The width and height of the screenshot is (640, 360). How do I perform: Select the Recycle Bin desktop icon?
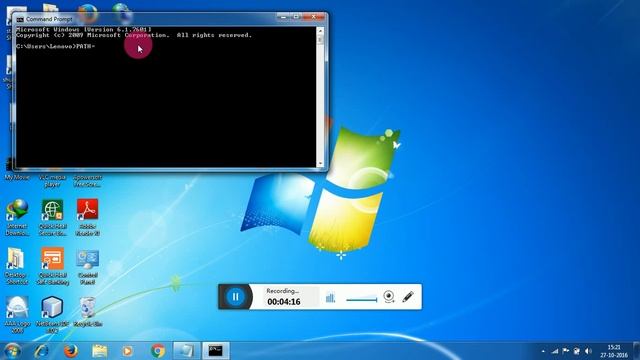[87, 311]
